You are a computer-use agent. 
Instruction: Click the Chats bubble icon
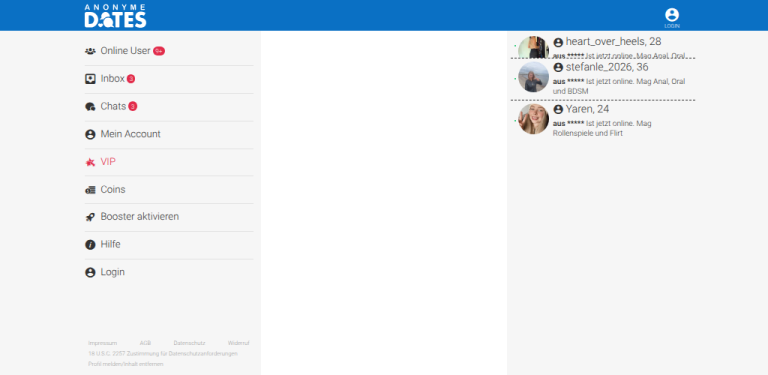90,106
